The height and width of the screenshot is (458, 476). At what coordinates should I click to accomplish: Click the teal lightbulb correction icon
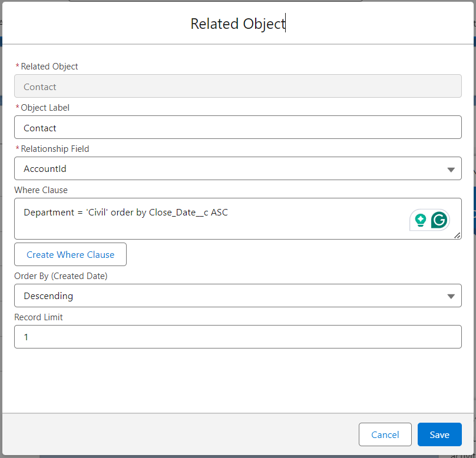click(421, 219)
